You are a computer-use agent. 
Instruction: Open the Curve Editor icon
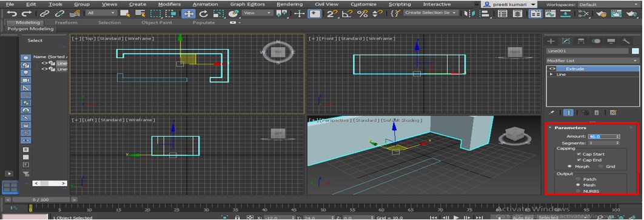coord(551,13)
